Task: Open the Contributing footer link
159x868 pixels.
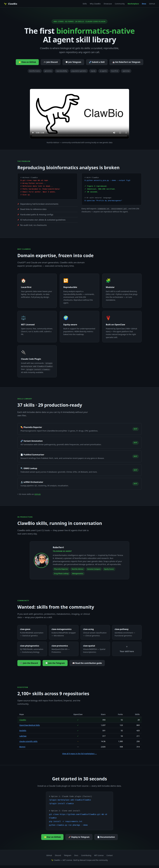Action: (x=86, y=855)
